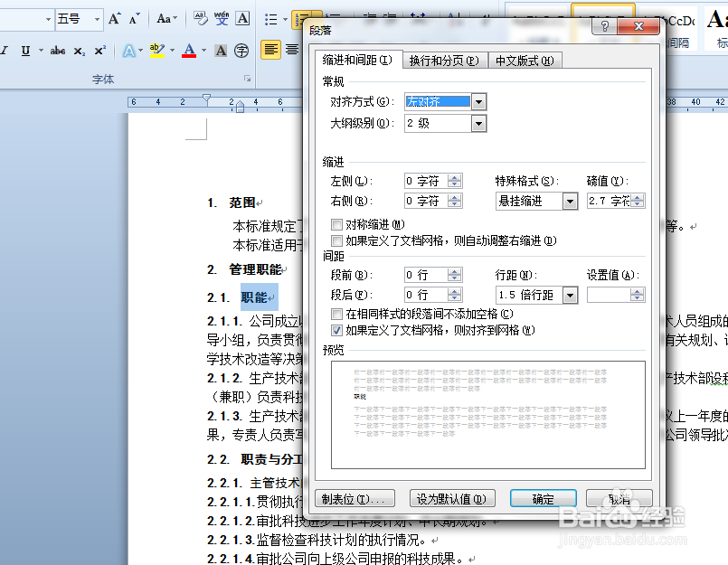Click the dialog help question mark button
This screenshot has height=565, width=728.
604,26
